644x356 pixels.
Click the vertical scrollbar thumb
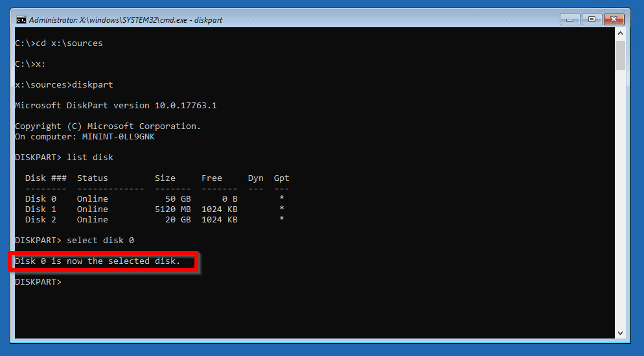click(620, 55)
